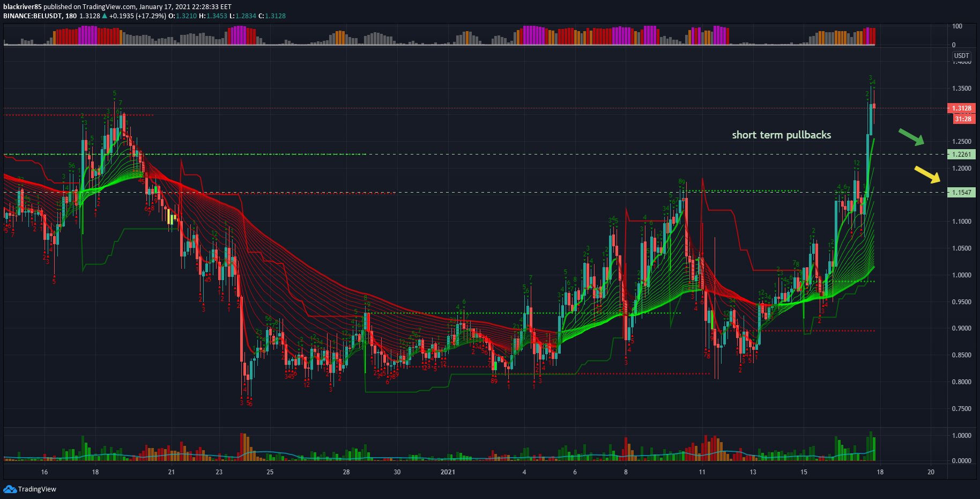
Task: Click the 1.3500 price axis label
Action: click(961, 89)
